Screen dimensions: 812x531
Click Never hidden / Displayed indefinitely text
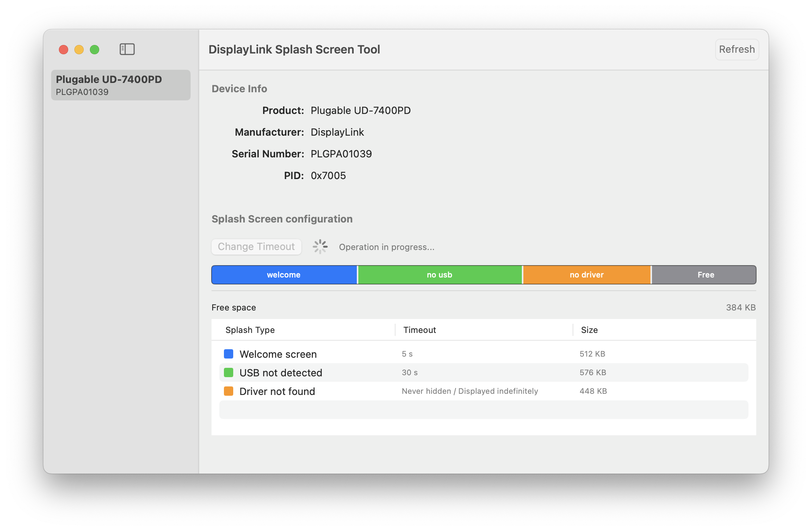[470, 391]
